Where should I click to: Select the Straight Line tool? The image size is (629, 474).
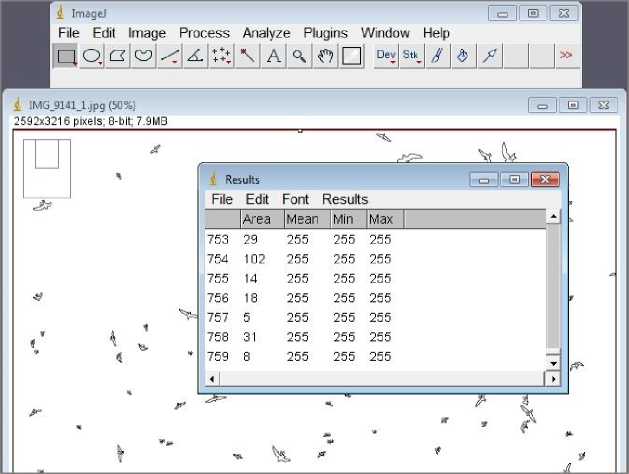(169, 56)
